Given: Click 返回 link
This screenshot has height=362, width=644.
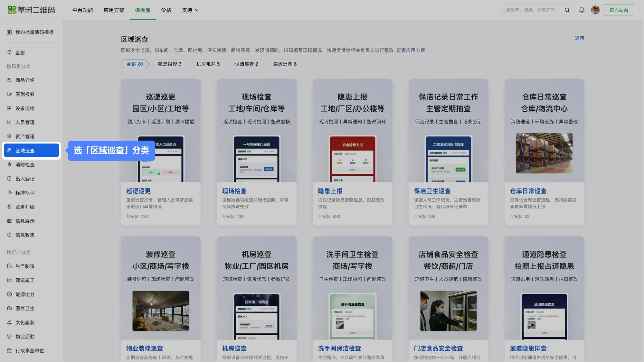Looking at the screenshot, I should point(579,38).
